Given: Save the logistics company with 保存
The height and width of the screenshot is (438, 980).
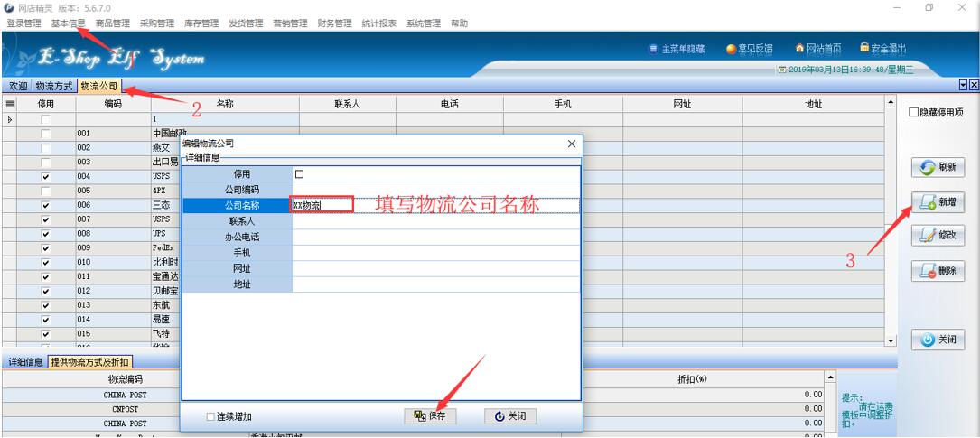Looking at the screenshot, I should (x=430, y=416).
